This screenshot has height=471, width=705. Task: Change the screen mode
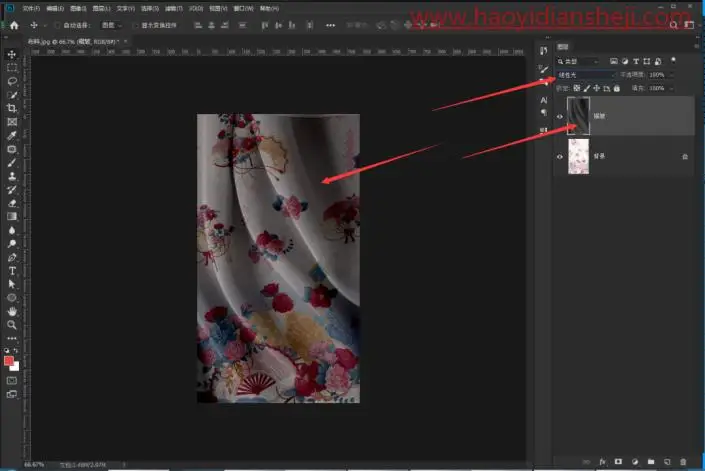click(x=12, y=394)
